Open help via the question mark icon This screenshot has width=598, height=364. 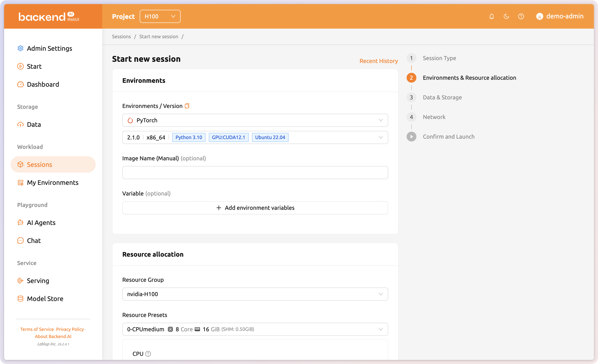(521, 17)
